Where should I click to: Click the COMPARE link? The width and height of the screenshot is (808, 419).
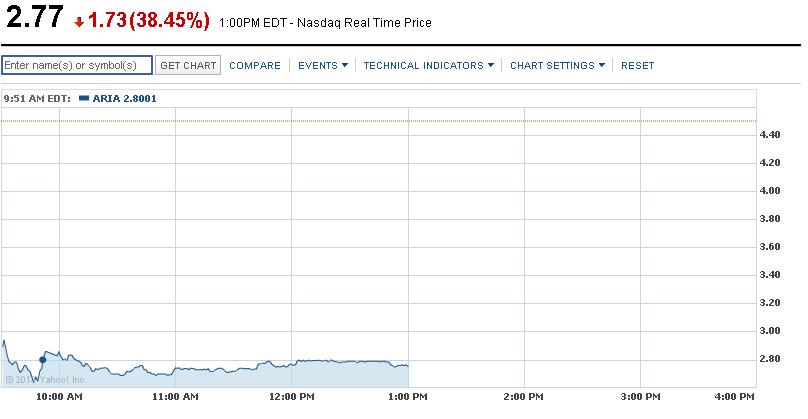(x=255, y=66)
